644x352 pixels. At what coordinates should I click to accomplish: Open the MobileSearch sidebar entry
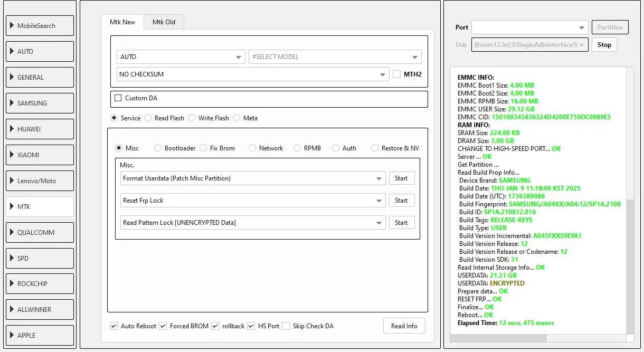[x=40, y=26]
